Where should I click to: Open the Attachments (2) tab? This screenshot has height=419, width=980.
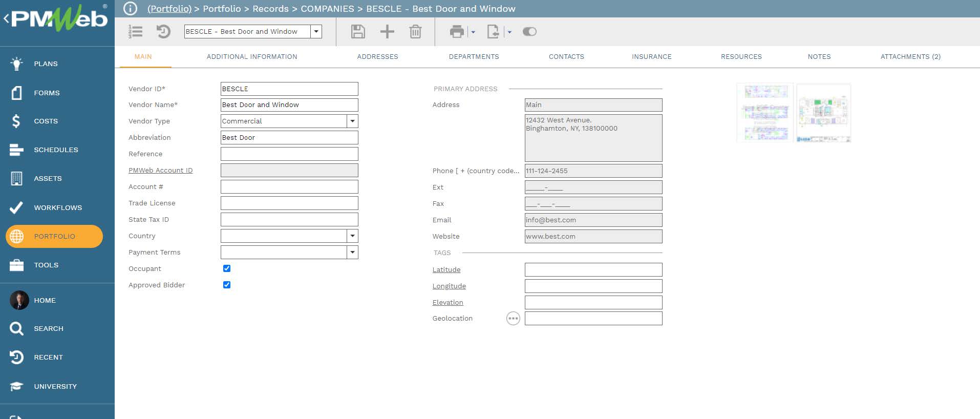tap(910, 57)
